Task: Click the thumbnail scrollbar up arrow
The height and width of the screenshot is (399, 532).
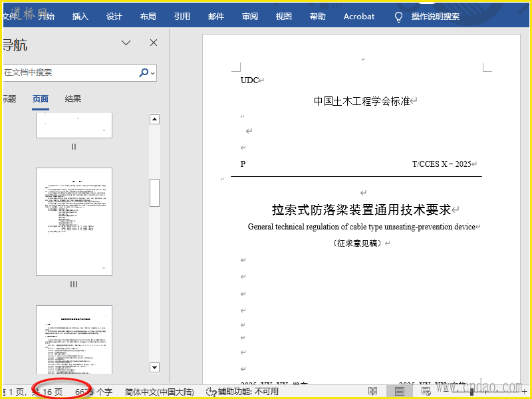Action: [155, 119]
